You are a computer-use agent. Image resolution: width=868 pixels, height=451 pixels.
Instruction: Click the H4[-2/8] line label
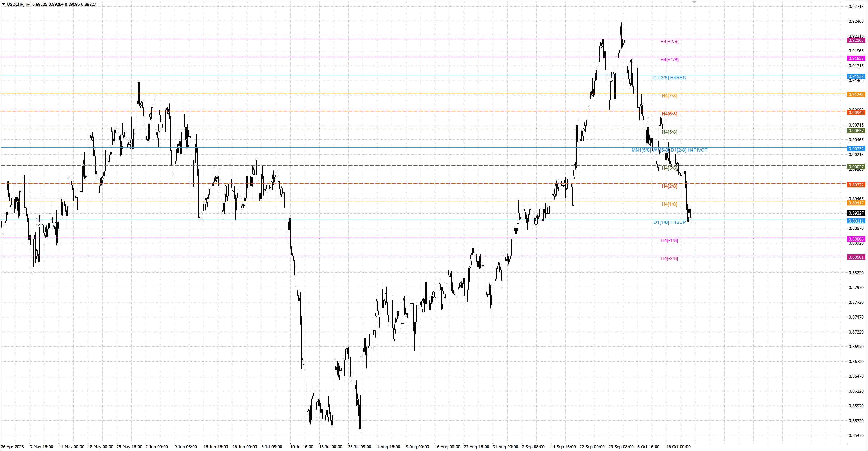tap(669, 258)
